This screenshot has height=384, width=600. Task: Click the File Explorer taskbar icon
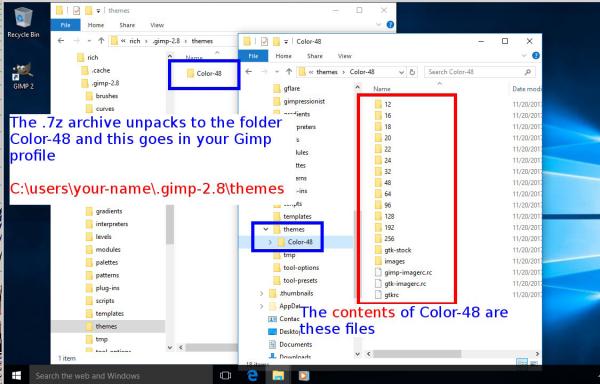278,376
